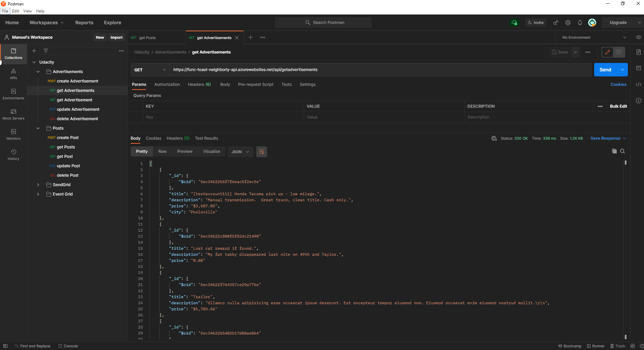Switch to the request Headers (6) tab

199,84
